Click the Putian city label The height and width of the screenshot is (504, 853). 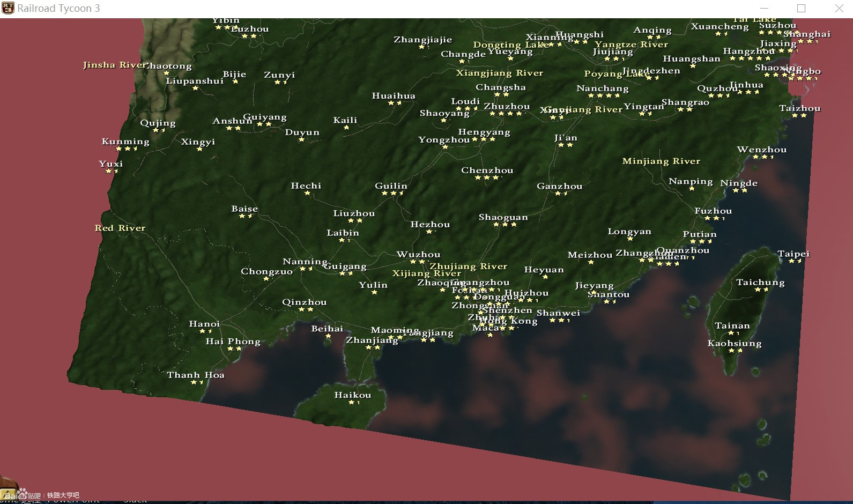699,234
